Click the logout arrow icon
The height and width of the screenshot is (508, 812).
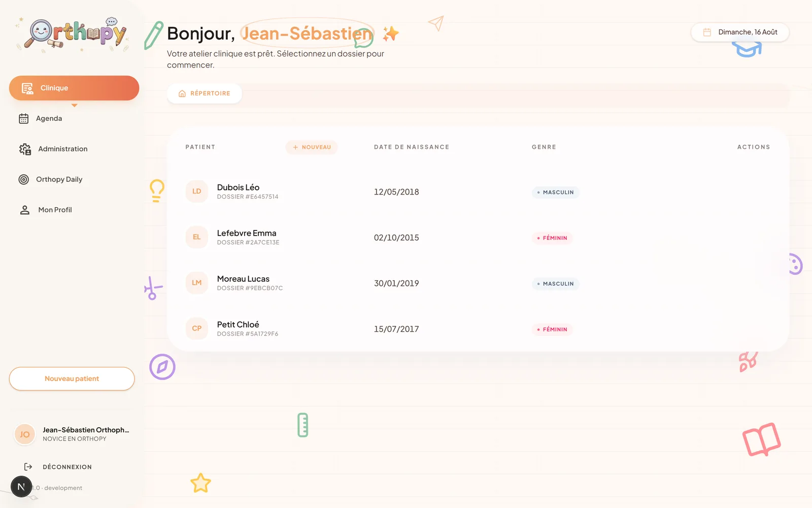click(28, 467)
